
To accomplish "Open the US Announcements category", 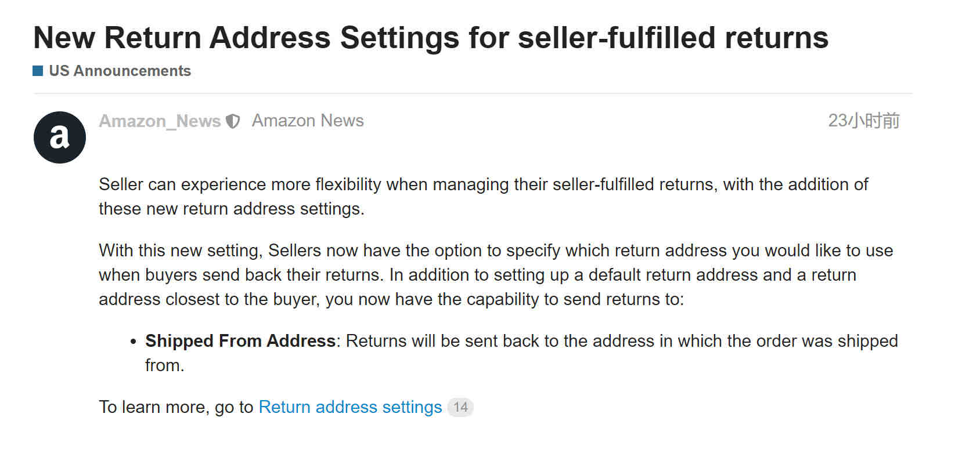I will pos(120,71).
